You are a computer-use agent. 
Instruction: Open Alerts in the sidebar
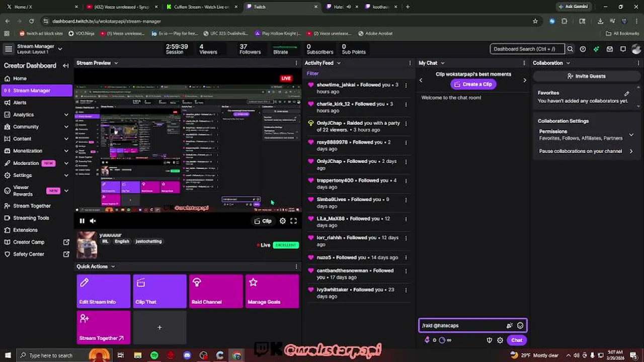(36, 103)
